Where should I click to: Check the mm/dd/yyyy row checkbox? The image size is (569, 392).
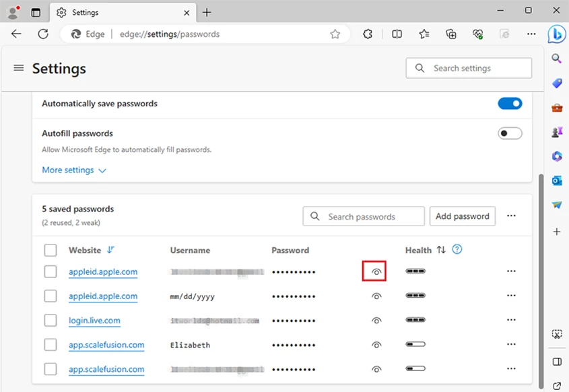click(x=50, y=296)
